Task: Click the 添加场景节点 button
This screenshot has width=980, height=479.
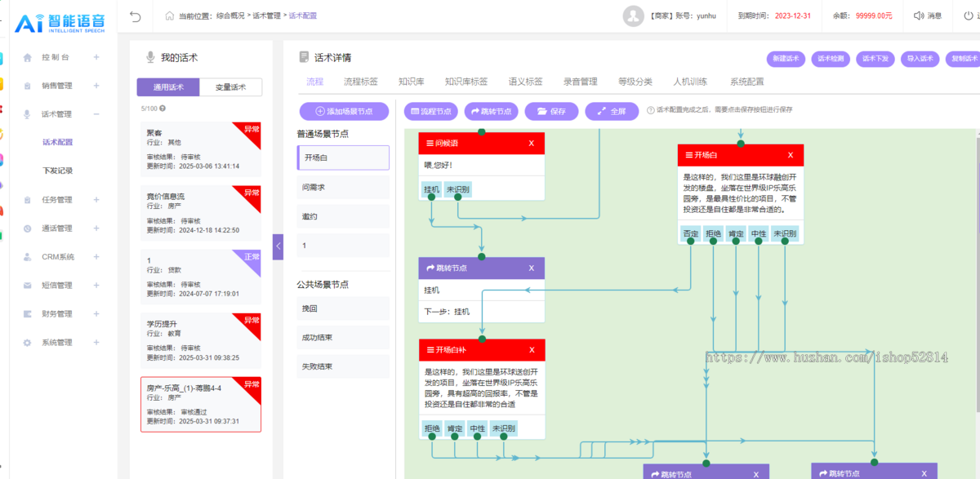Action: pos(344,111)
